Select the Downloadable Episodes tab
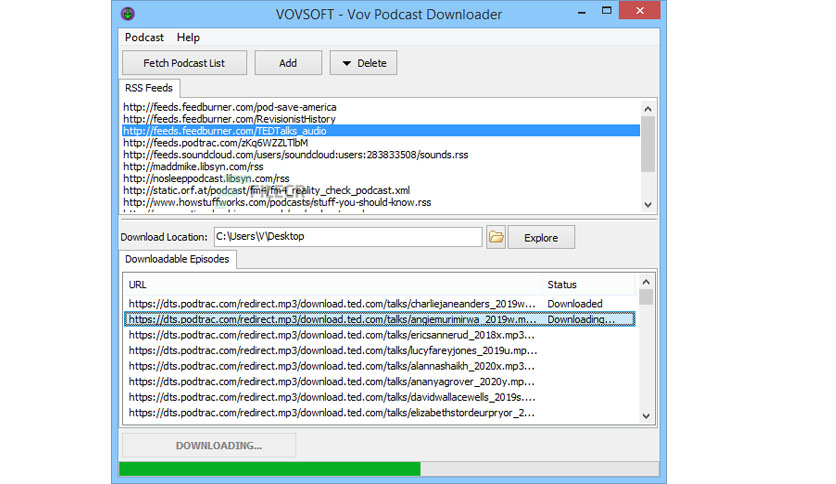Viewport: 836px width, 484px height. pyautogui.click(x=177, y=259)
